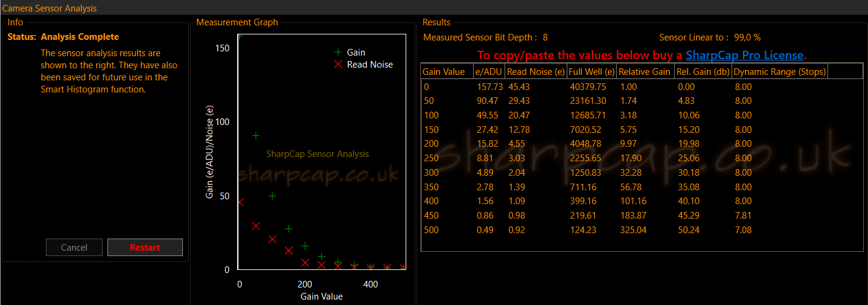This screenshot has width=868, height=305.
Task: Click full well value 1250.83
Action: click(x=586, y=173)
